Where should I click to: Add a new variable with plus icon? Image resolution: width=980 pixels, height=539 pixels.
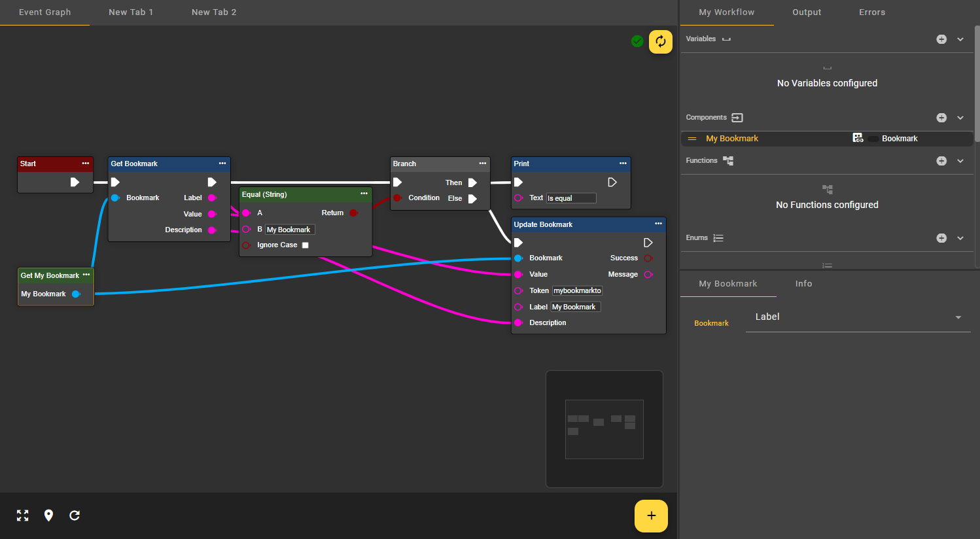(941, 39)
